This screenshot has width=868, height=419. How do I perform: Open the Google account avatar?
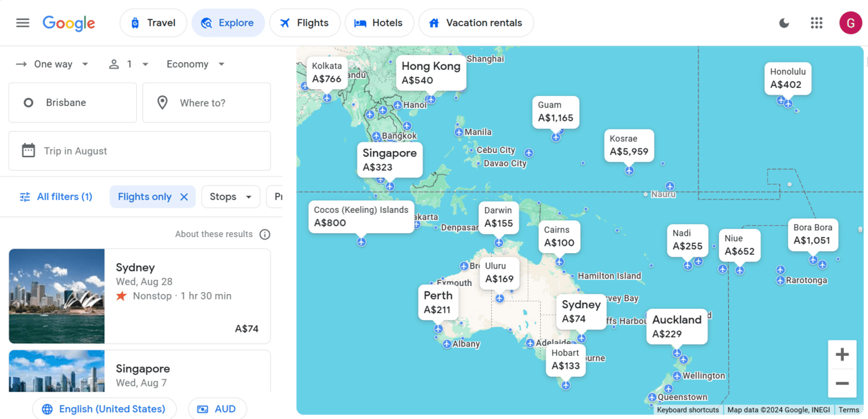(851, 23)
